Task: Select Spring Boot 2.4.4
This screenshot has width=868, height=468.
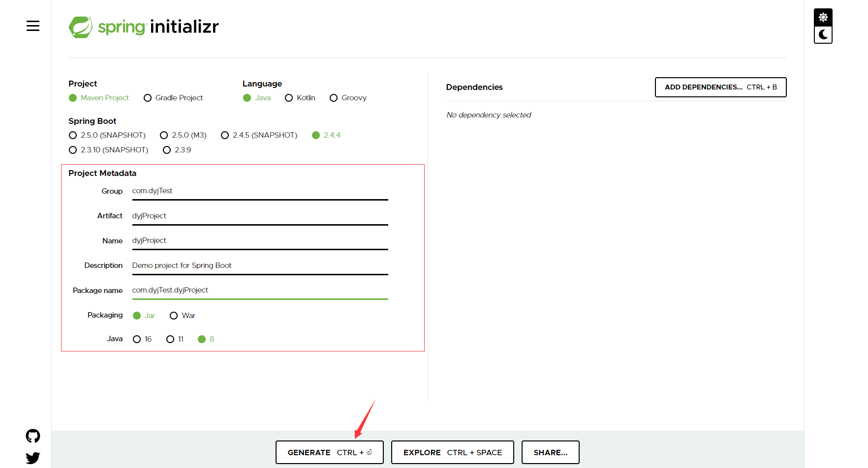Action: (326, 135)
